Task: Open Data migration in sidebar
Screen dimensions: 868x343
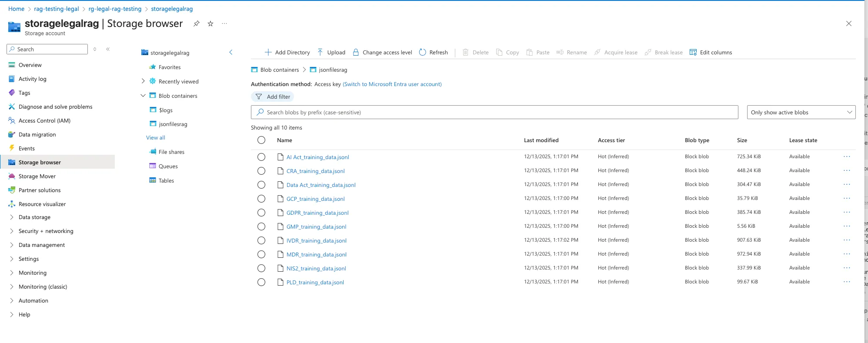Action: [37, 134]
